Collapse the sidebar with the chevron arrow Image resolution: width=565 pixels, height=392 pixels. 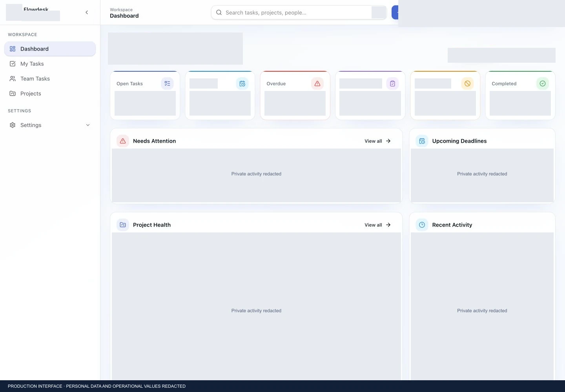point(87,13)
